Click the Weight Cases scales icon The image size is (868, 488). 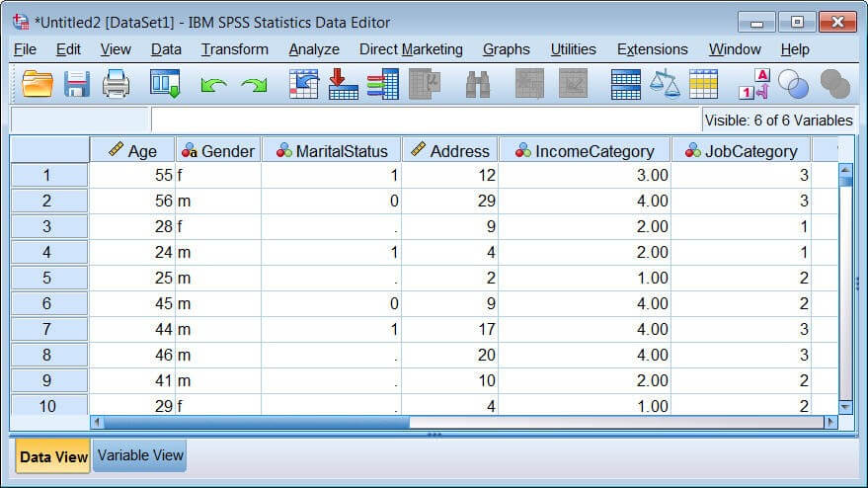click(665, 84)
